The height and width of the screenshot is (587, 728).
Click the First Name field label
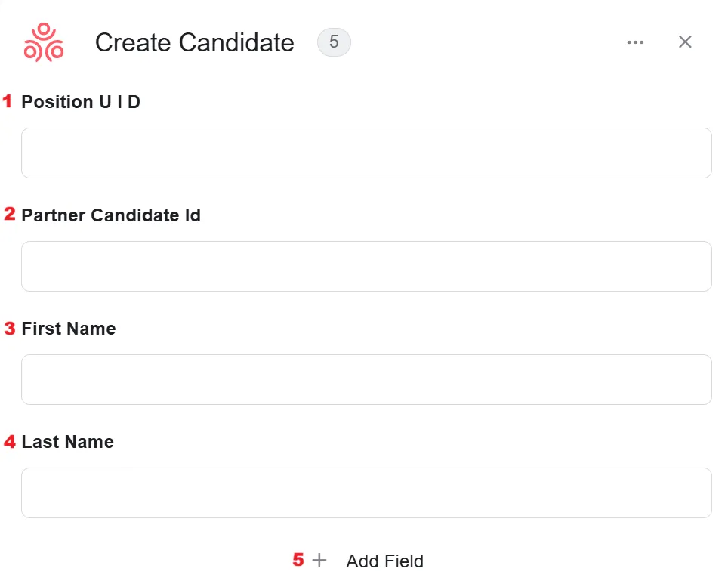(69, 329)
